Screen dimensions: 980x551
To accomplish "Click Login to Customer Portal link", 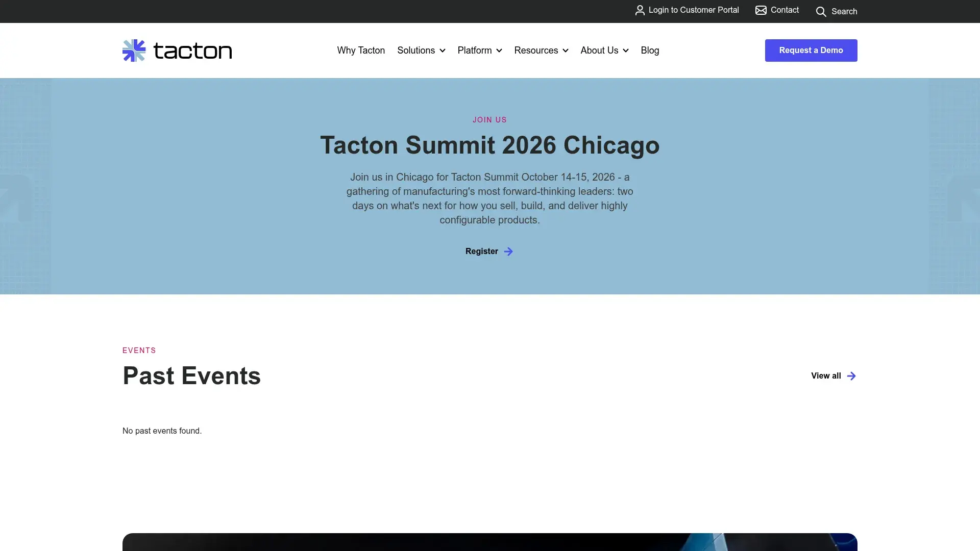I will (687, 10).
